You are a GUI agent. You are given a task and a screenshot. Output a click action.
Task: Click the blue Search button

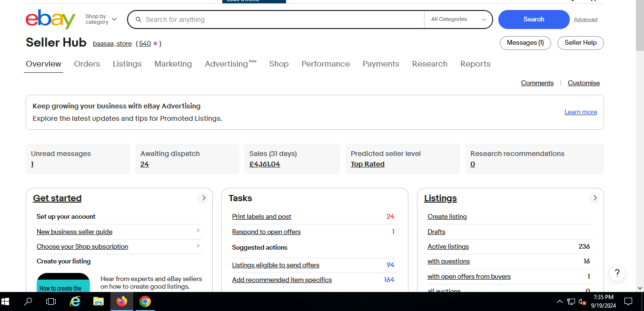pos(534,19)
